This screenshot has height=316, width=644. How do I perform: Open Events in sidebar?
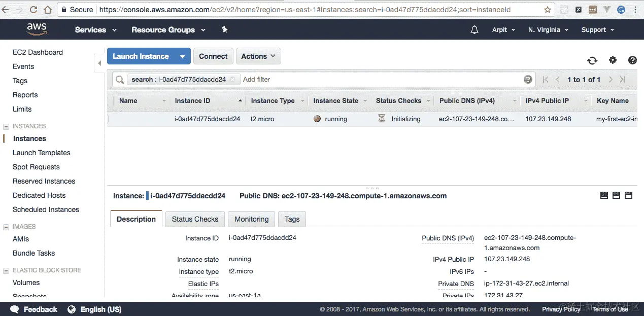23,66
